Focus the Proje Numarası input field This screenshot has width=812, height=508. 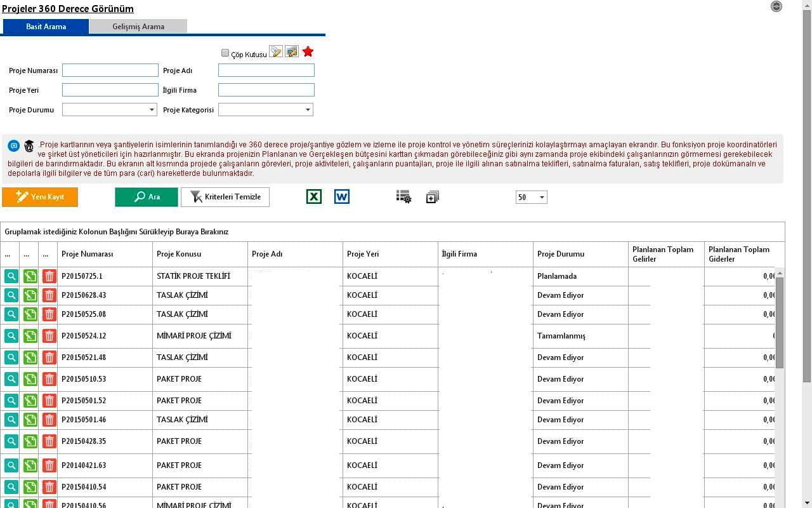pos(110,70)
